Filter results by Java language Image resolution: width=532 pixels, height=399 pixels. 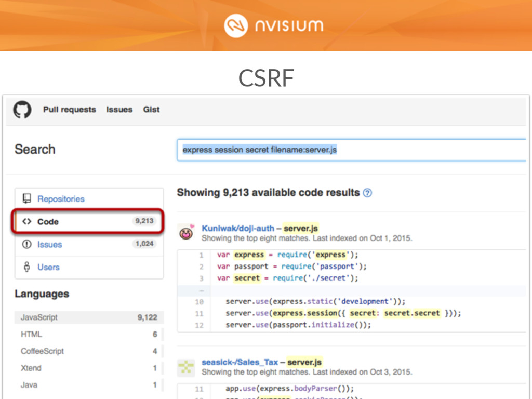(89, 385)
